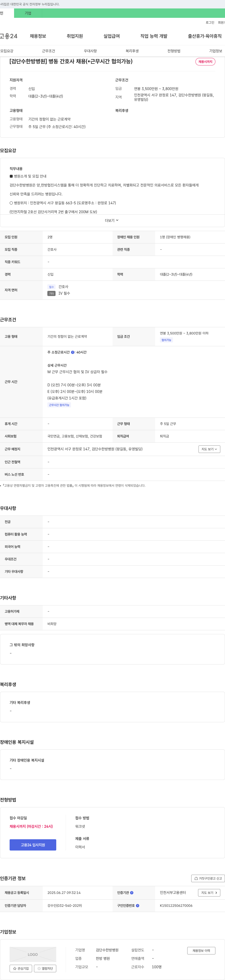This screenshot has width=225, height=980.
Task: Switch to the 기업 tab
Action: click(x=28, y=13)
